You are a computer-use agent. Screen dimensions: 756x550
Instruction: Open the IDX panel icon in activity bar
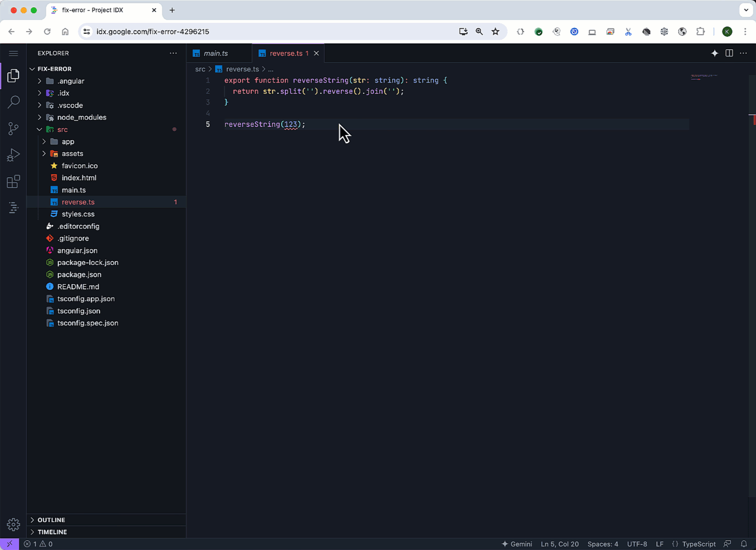pyautogui.click(x=13, y=208)
